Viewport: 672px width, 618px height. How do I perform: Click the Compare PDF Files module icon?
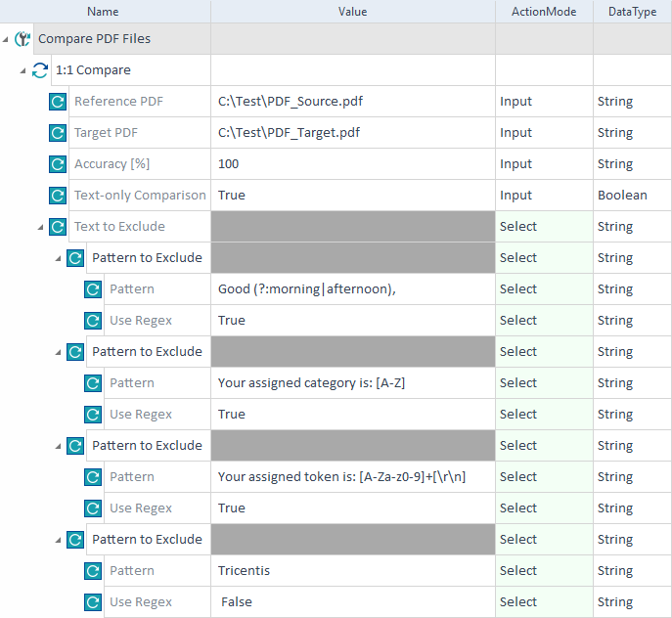click(x=23, y=39)
